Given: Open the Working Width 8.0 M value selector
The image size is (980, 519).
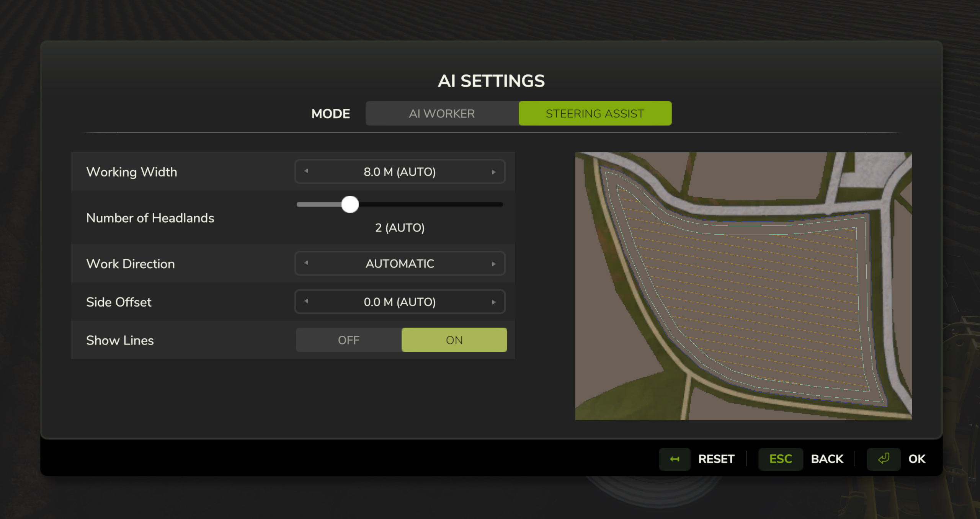Looking at the screenshot, I should point(400,172).
